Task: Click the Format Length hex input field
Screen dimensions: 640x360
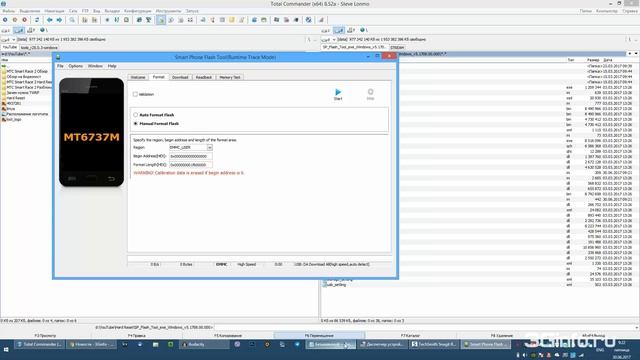Action: tap(191, 165)
